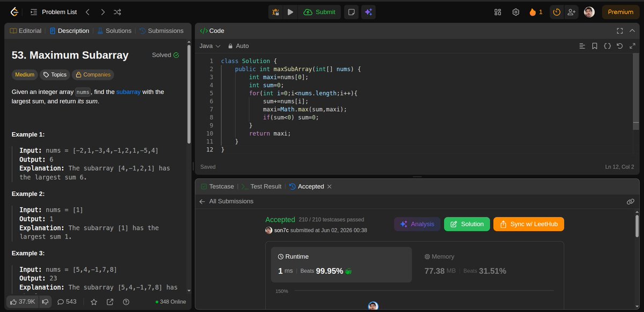Click the curly braces icon

(608, 46)
